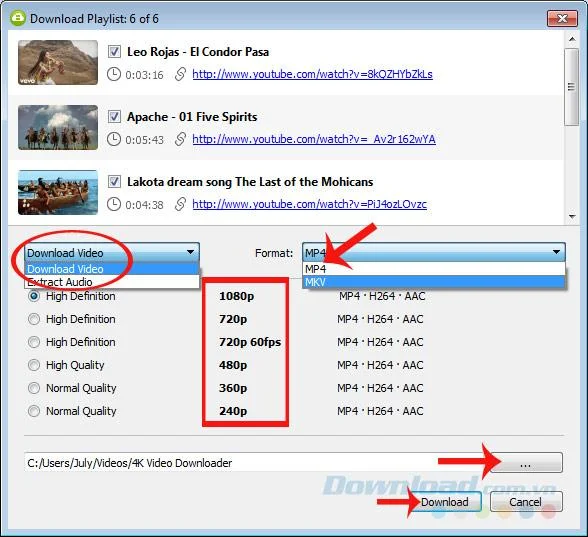Open the Download Video mode dropdown
The image size is (588, 537).
pos(112,252)
